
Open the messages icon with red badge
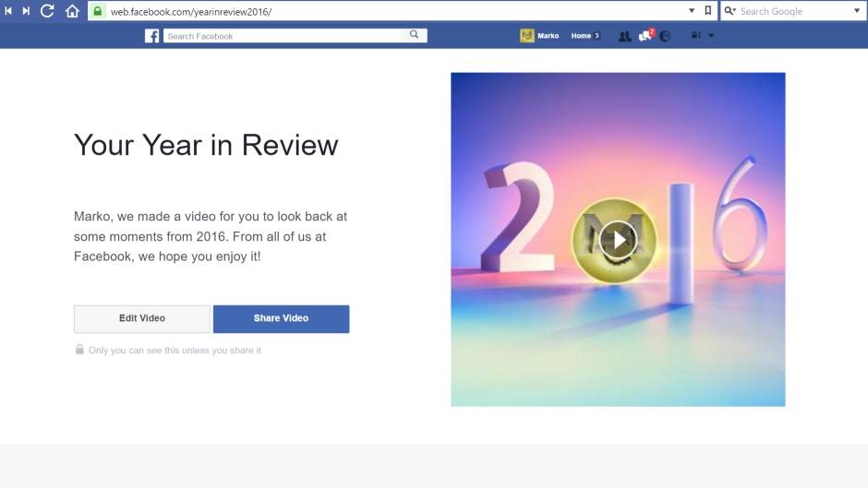coord(645,36)
